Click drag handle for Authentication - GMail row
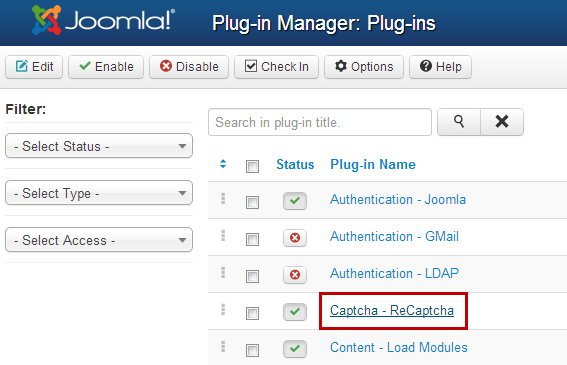The height and width of the screenshot is (365, 567). click(223, 235)
